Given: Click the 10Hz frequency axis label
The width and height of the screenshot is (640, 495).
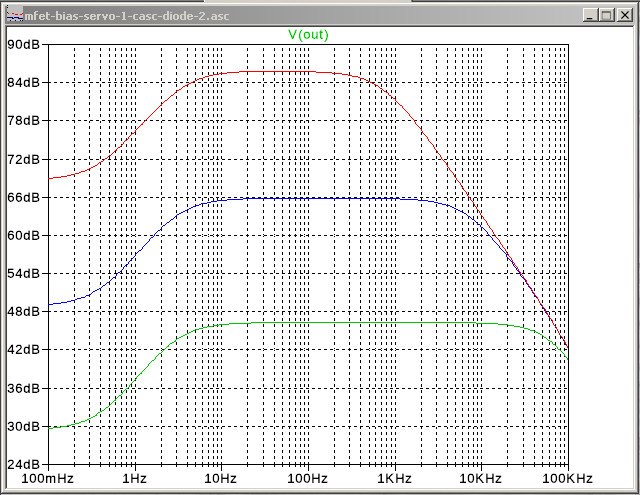Looking at the screenshot, I should coord(220,478).
